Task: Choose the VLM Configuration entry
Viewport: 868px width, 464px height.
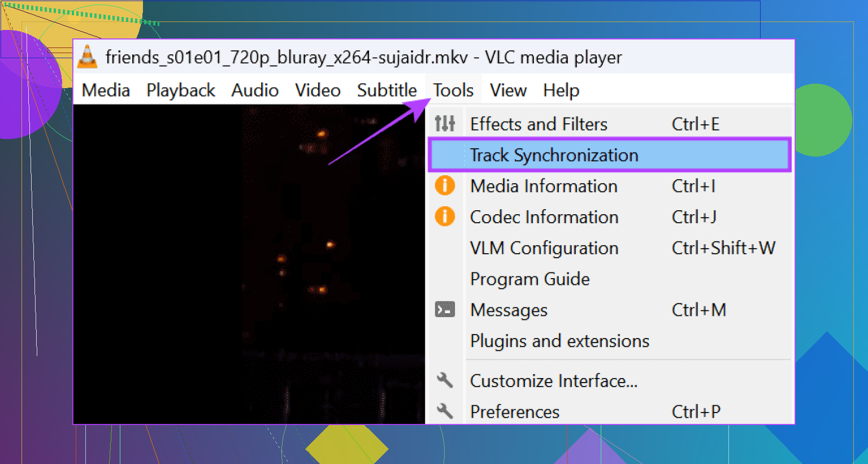Action: coord(544,248)
